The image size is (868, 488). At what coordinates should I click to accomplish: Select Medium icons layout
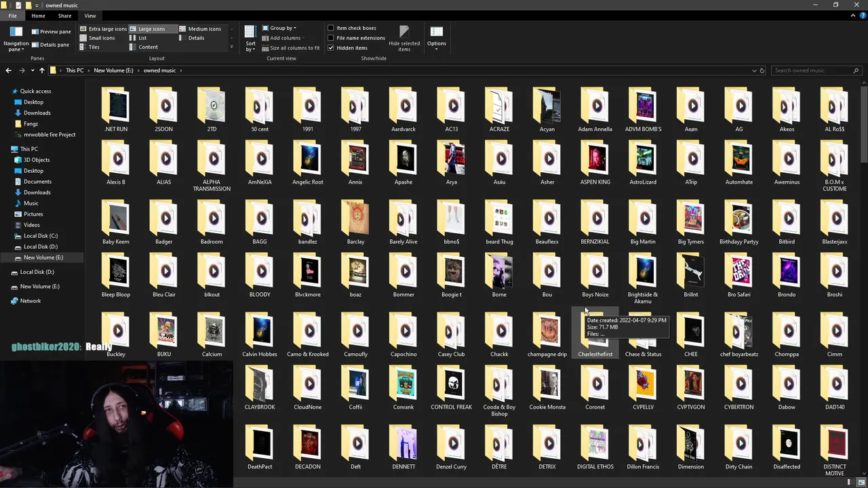(200, 29)
